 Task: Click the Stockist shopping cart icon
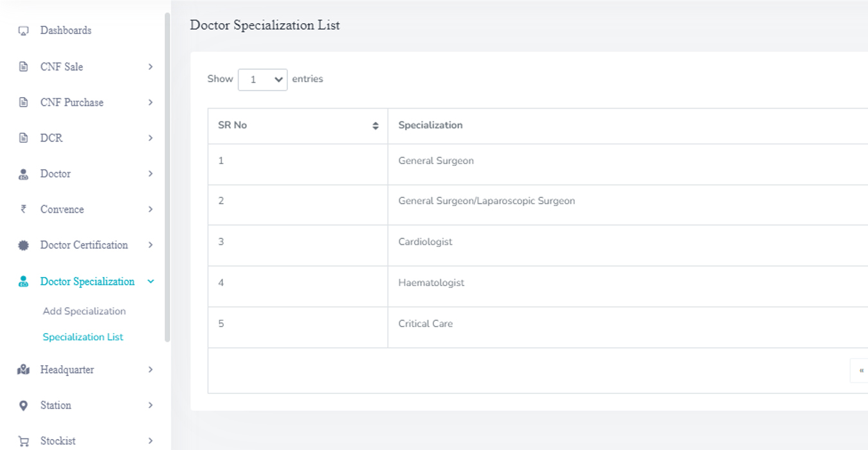[24, 441]
